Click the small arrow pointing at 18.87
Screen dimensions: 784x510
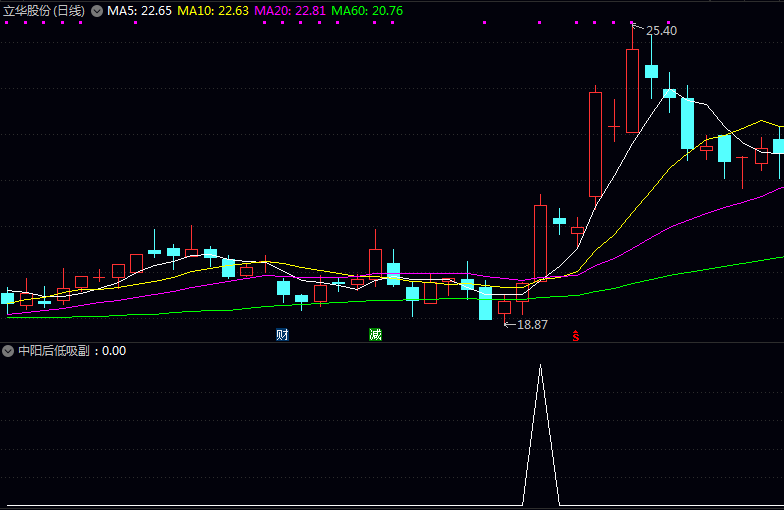point(509,324)
